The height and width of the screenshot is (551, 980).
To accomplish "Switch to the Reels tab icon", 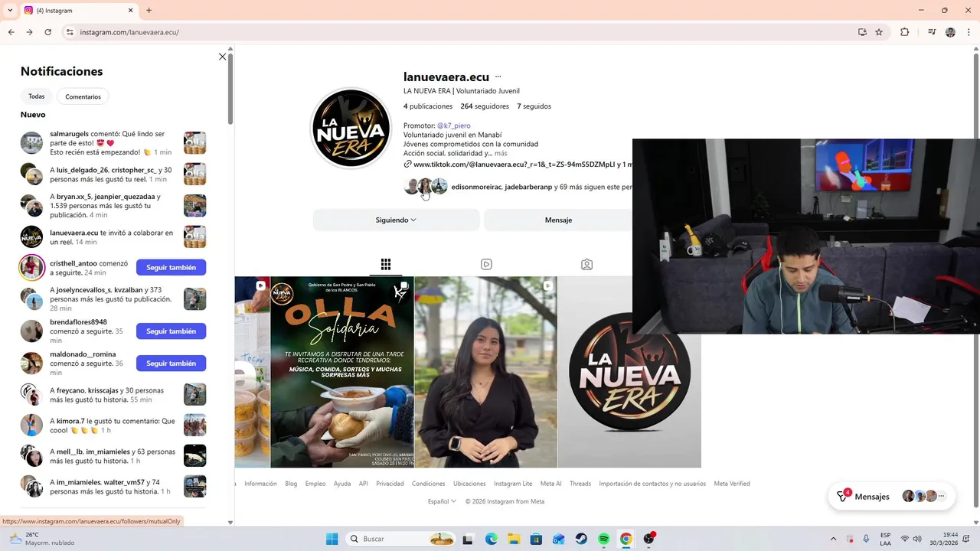I will click(x=486, y=264).
